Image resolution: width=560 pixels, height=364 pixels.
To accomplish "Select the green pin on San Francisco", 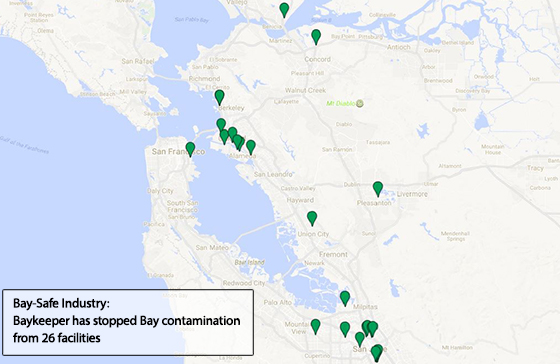I will tap(190, 149).
